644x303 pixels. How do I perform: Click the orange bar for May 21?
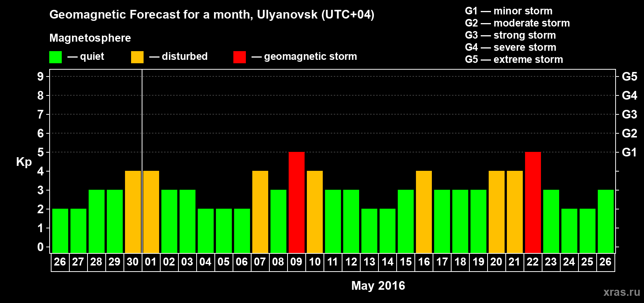tap(515, 212)
